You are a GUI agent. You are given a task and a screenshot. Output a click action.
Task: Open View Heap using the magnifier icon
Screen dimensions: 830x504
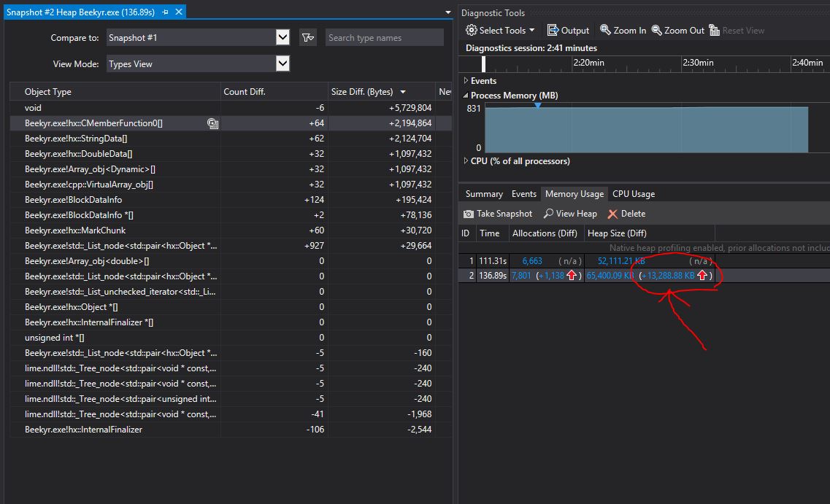coord(569,214)
